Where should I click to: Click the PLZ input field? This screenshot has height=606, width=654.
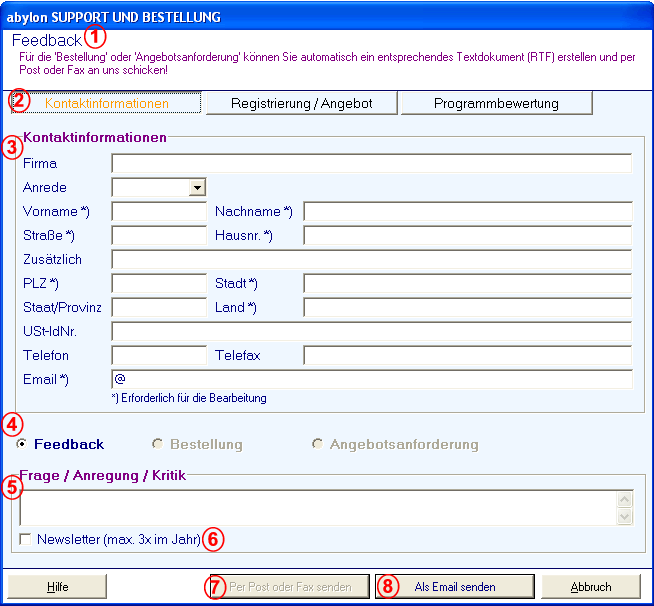click(159, 284)
